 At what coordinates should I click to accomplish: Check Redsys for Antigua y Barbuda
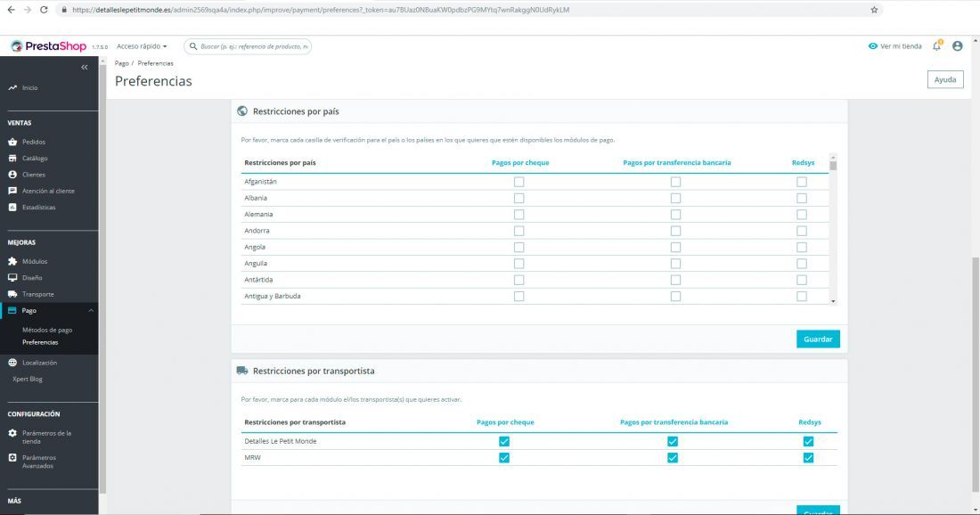(x=802, y=296)
